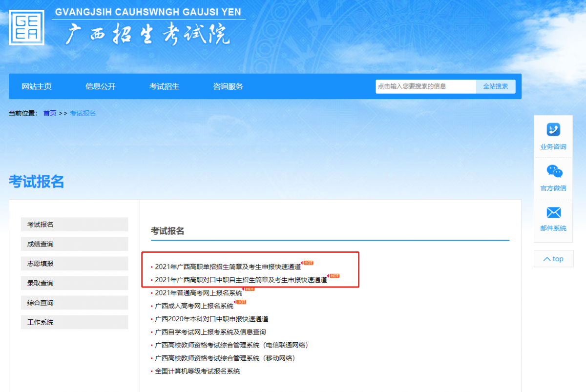Open the 官方微信 WeChat icon
The width and height of the screenshot is (586, 392).
[554, 171]
